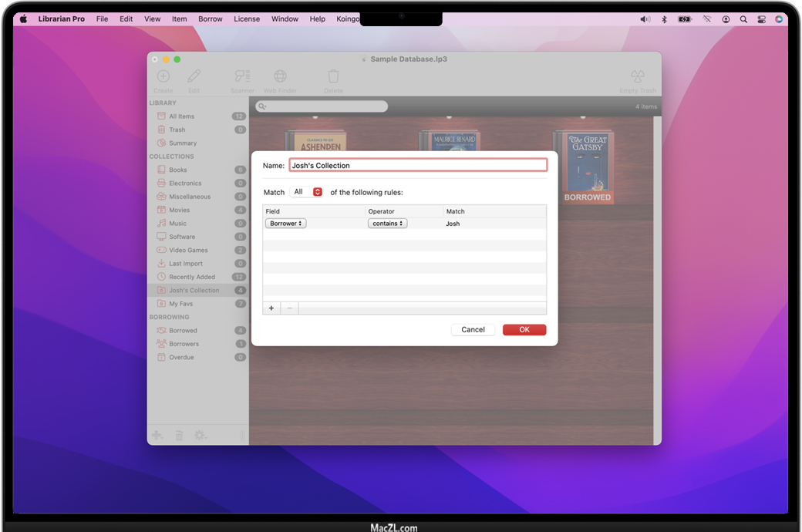Open the License menu
Screen dimensions: 802x532
click(x=247, y=19)
